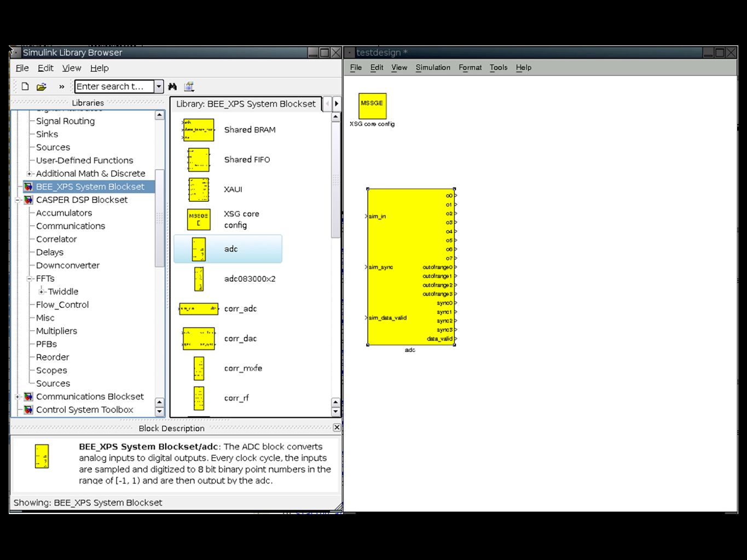Image resolution: width=747 pixels, height=560 pixels.
Task: Click the 'Showing: BEE_XPS System Blockset' status text
Action: coord(88,503)
